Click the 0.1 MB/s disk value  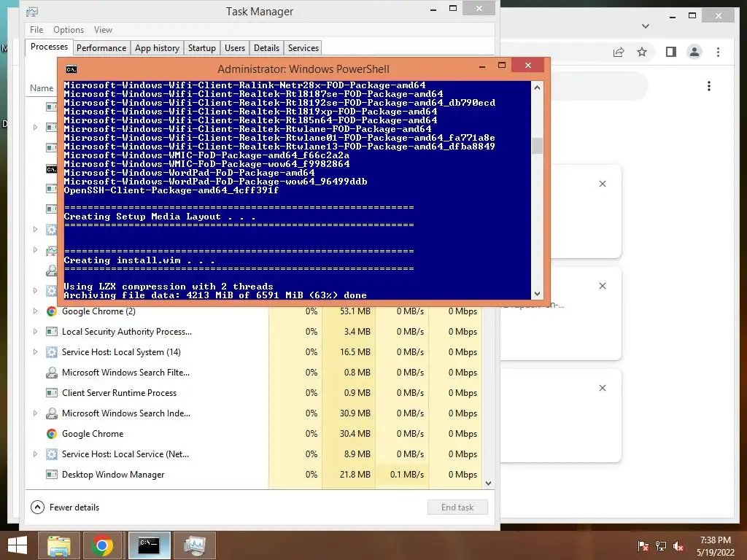pos(407,475)
